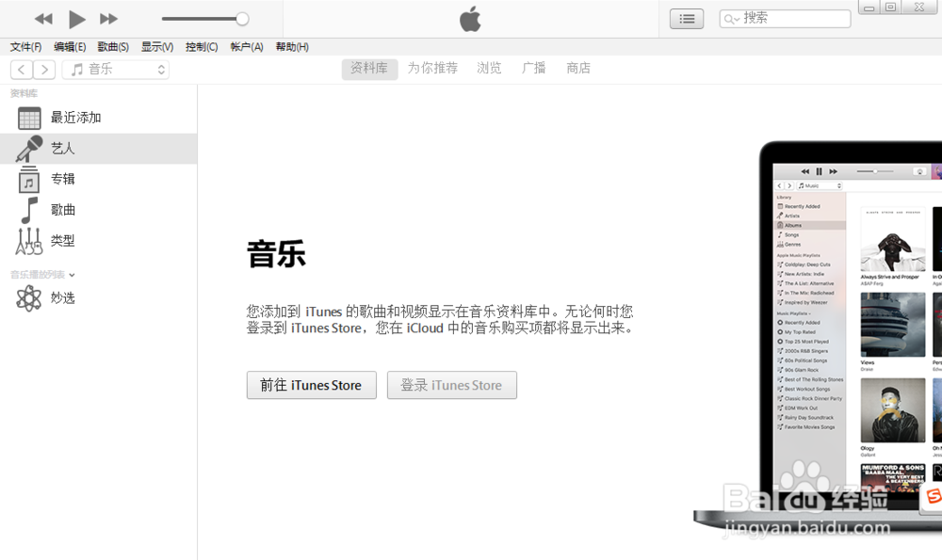Collapse the 音乐播放列表 section chevron
942x560 pixels.
coord(73,276)
